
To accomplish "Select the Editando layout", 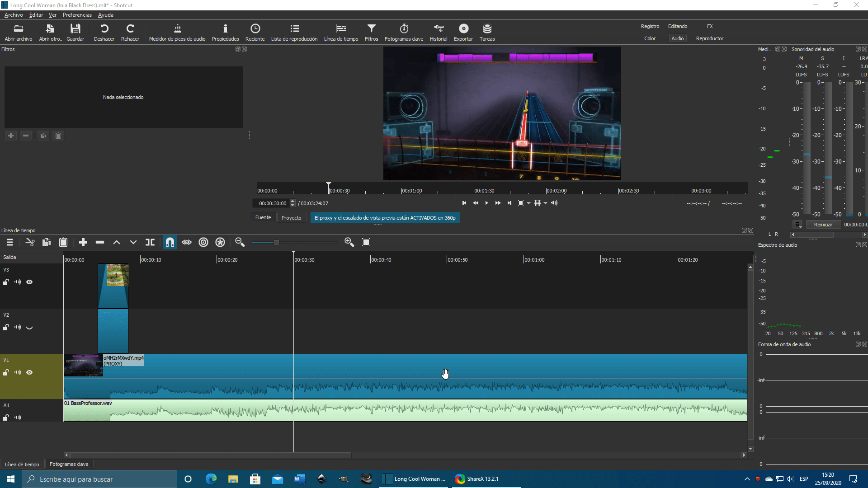I will point(678,26).
